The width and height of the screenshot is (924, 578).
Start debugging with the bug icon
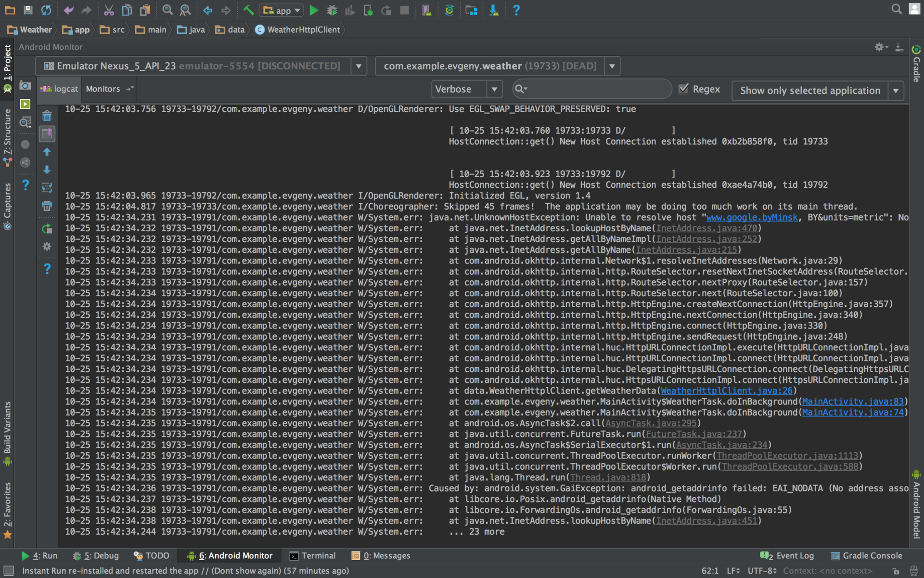(332, 10)
